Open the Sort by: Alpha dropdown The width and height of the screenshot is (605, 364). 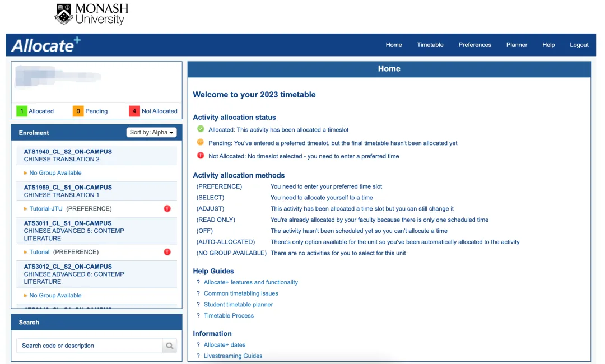coord(151,133)
